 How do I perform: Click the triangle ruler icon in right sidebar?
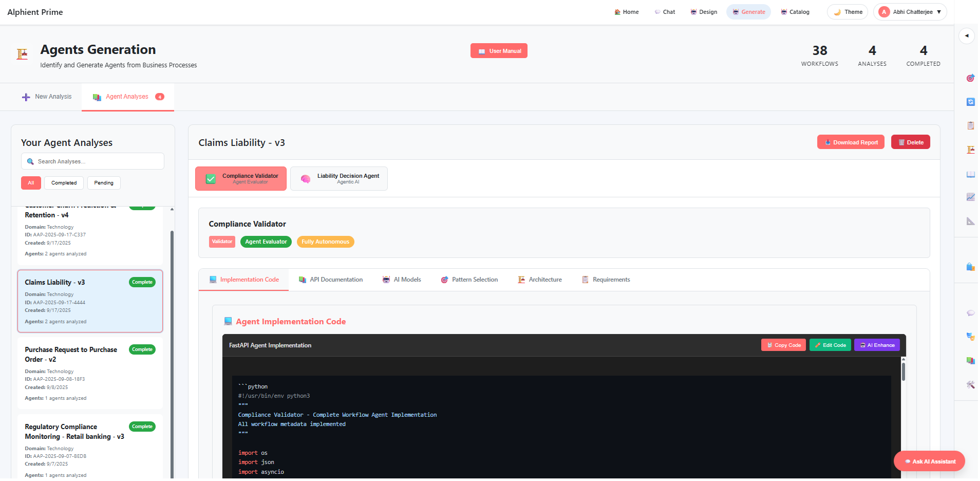coord(970,221)
